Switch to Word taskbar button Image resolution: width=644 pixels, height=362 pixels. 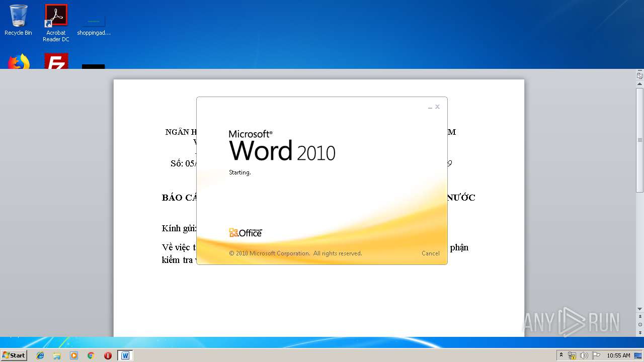pos(125,355)
